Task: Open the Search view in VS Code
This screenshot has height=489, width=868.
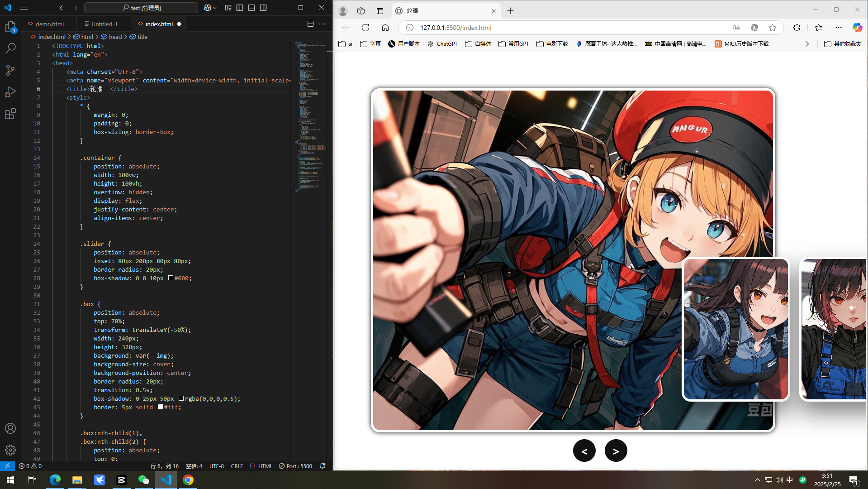Action: (x=10, y=48)
